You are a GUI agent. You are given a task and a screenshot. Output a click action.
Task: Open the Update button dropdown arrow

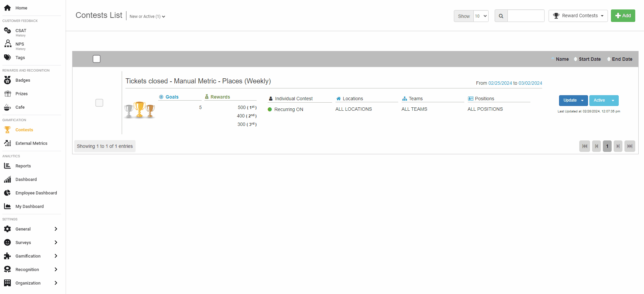tap(582, 100)
